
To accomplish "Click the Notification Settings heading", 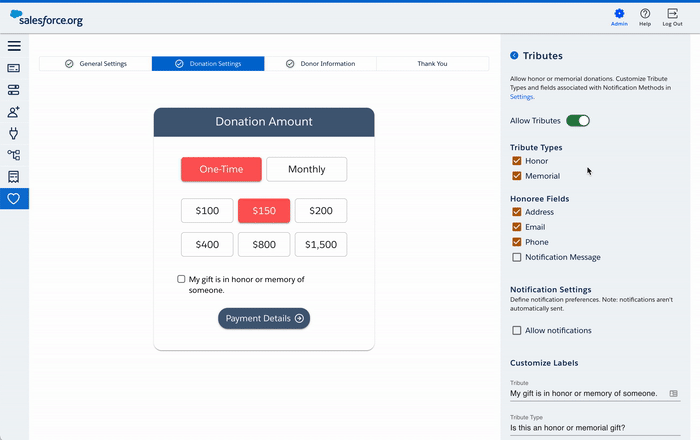I will 550,290.
